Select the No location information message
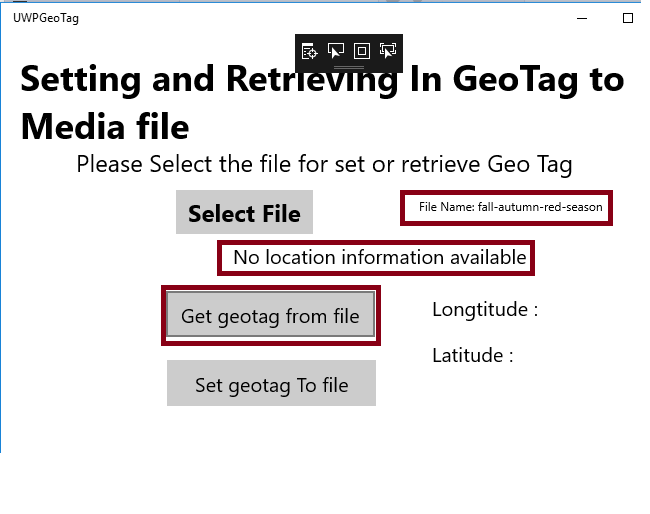The width and height of the screenshot is (650, 514). (379, 258)
